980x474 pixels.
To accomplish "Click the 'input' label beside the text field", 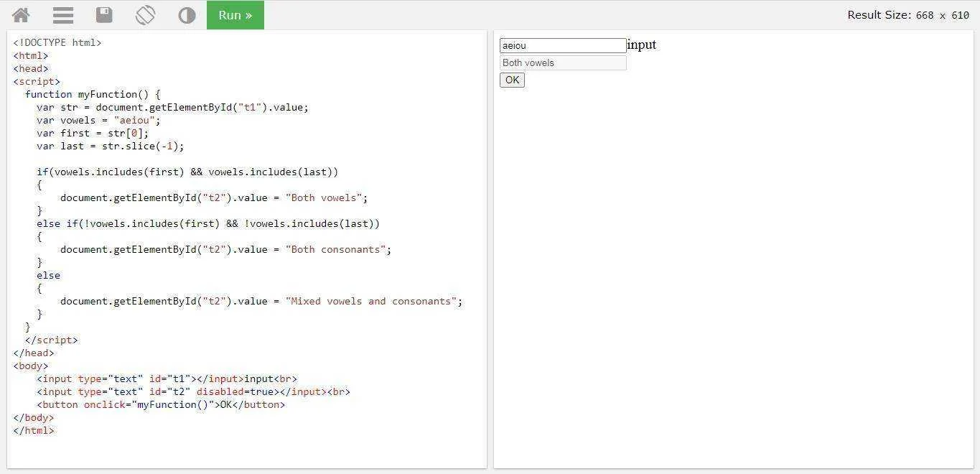I will tap(642, 45).
